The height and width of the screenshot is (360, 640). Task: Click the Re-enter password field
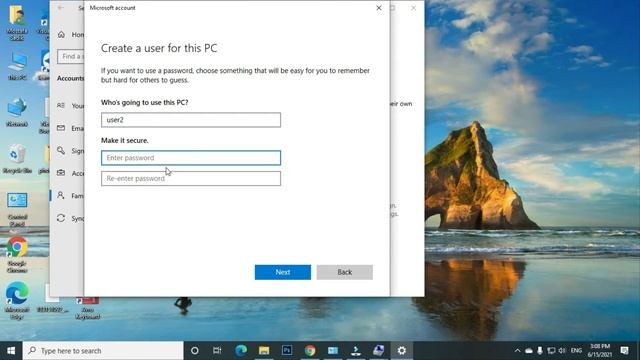coord(191,178)
